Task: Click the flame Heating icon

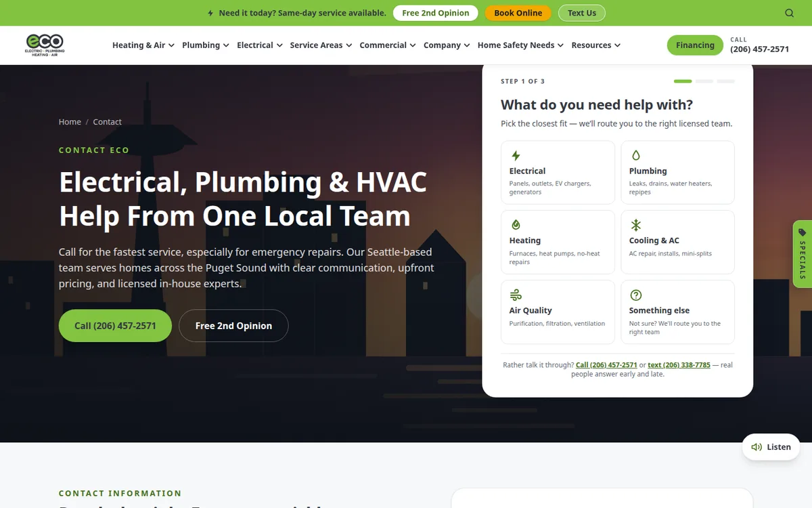Action: (x=516, y=225)
